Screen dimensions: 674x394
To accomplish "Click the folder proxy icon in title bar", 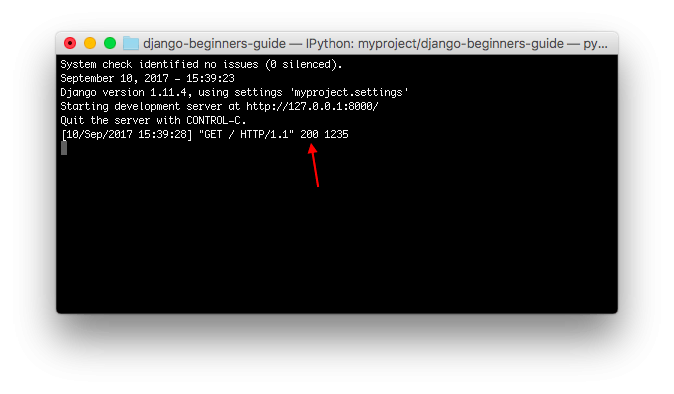I will point(131,43).
